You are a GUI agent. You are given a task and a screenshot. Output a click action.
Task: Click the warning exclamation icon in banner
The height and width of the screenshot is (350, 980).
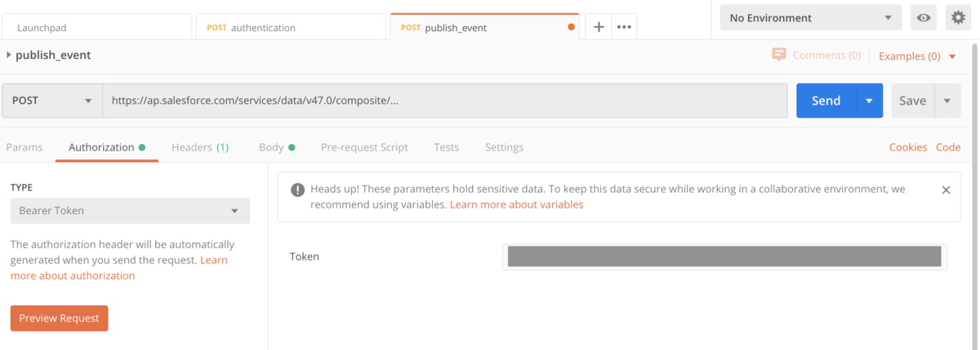coord(297,190)
